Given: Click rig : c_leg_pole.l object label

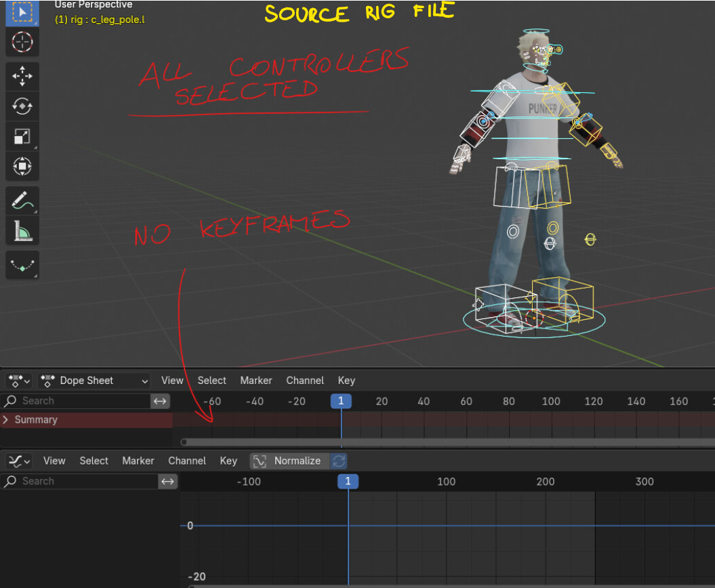Looking at the screenshot, I should tap(100, 20).
